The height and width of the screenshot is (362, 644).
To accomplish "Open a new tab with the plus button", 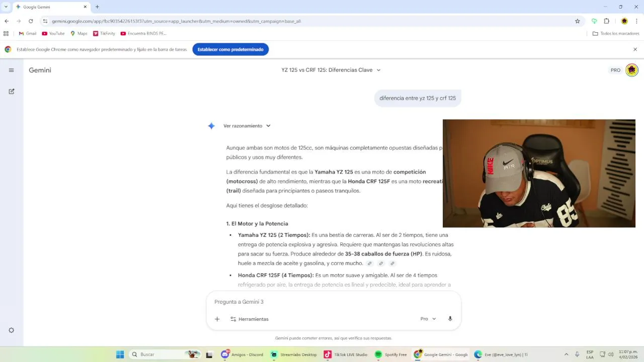I will [97, 7].
